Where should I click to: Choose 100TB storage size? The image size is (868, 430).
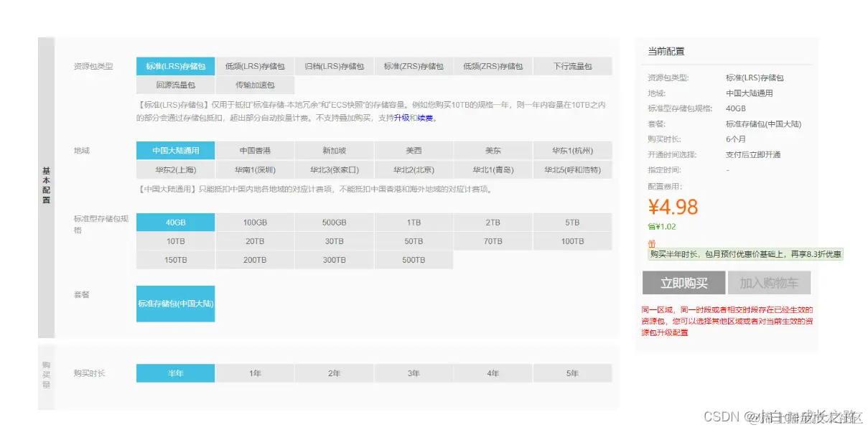pyautogui.click(x=572, y=241)
